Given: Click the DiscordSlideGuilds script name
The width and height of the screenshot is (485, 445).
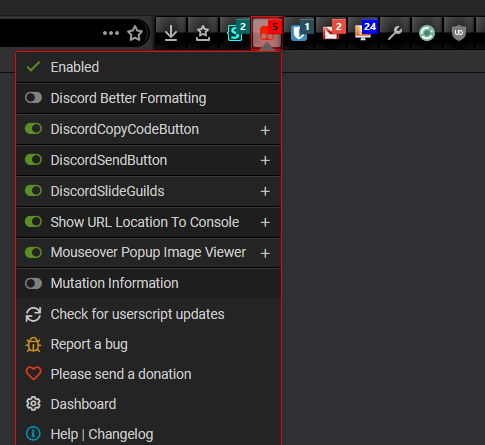Looking at the screenshot, I should click(107, 191).
